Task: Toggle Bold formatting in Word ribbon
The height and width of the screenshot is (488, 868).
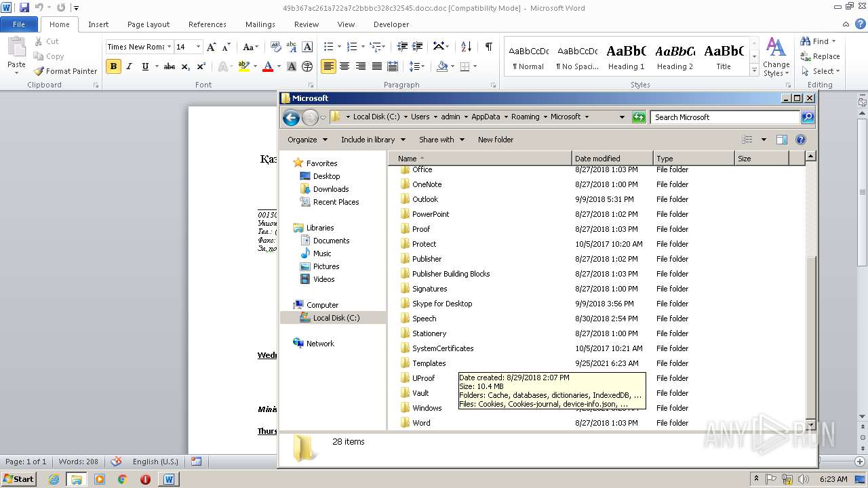Action: tap(113, 66)
